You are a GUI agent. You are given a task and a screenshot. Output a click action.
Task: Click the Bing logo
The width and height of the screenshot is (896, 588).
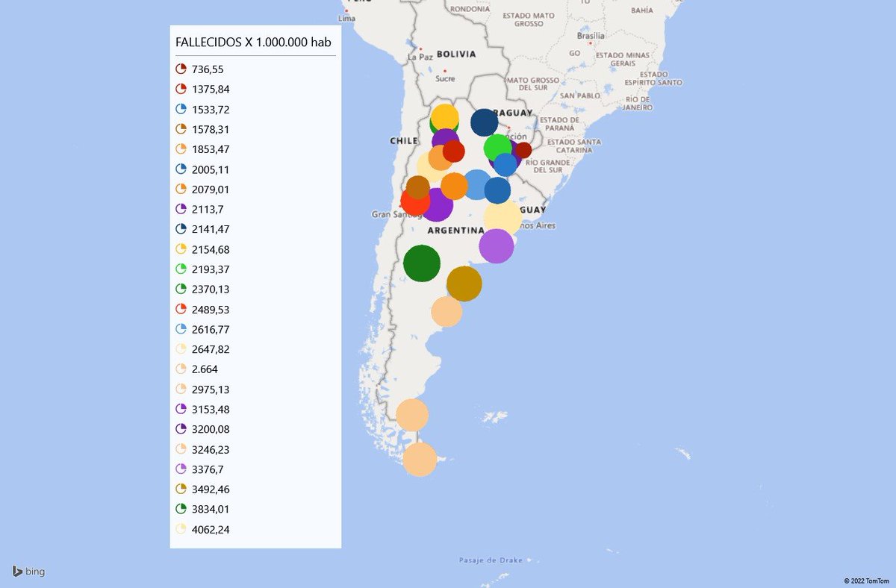(x=28, y=572)
